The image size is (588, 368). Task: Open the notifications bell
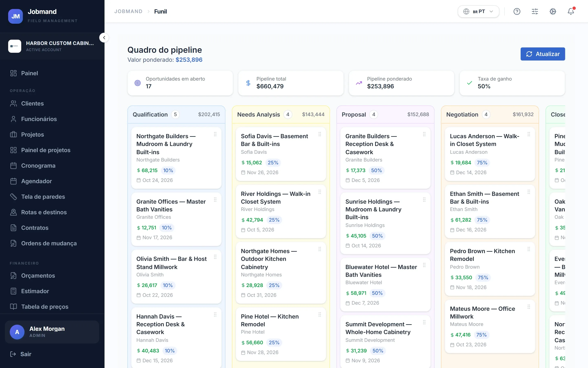pyautogui.click(x=571, y=11)
